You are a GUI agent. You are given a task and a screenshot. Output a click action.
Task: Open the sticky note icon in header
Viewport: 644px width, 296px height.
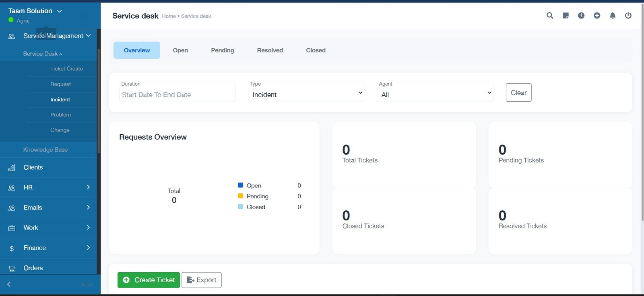pyautogui.click(x=566, y=16)
